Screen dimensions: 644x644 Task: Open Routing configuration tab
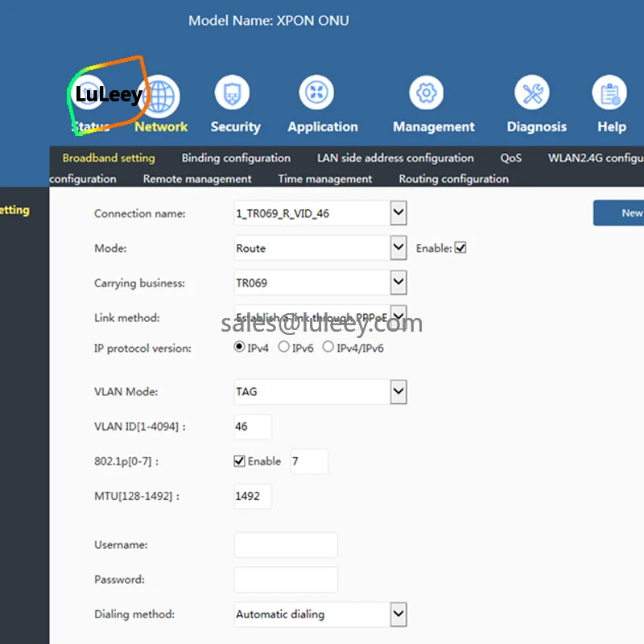click(x=454, y=179)
